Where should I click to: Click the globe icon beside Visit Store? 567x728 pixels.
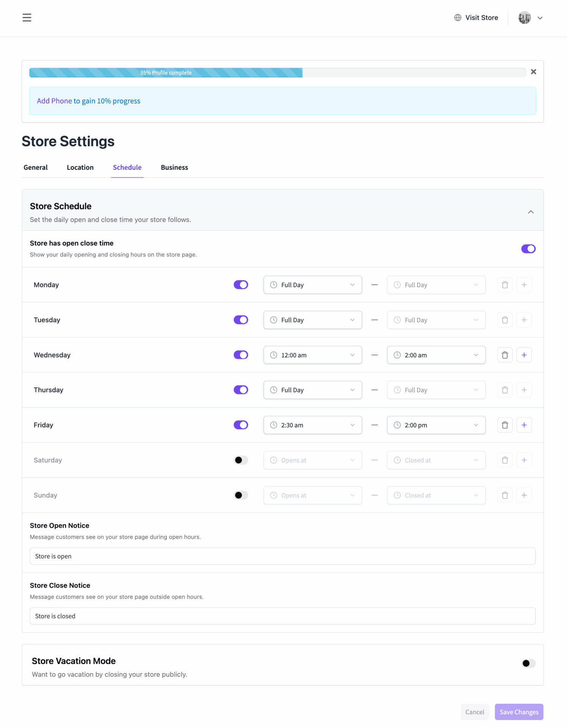click(458, 17)
